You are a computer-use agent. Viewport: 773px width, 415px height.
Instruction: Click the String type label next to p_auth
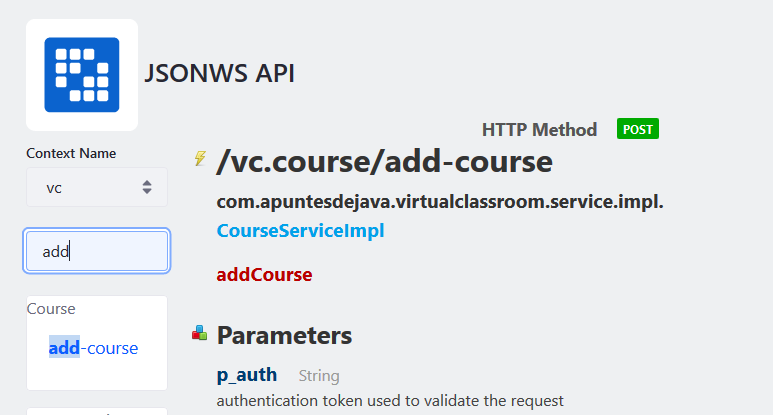pyautogui.click(x=319, y=376)
